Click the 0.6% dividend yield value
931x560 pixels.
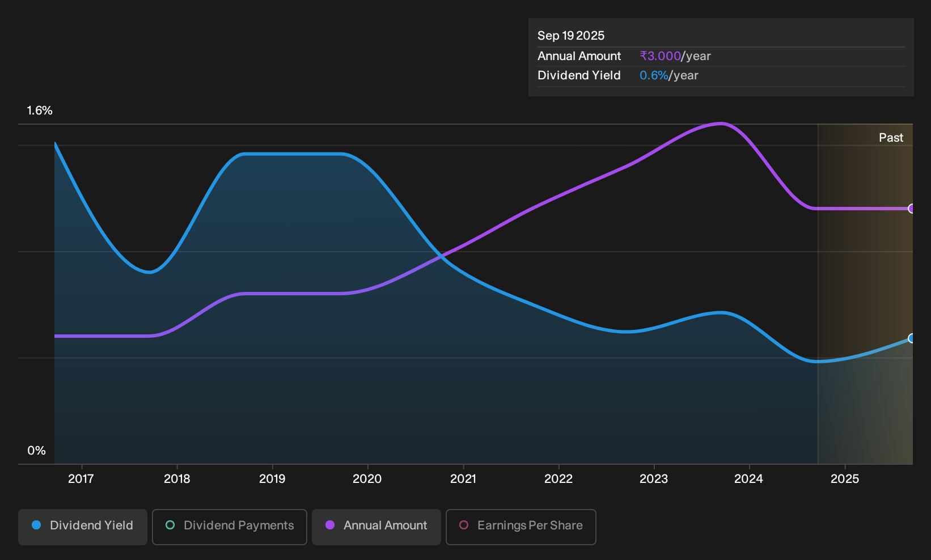654,75
